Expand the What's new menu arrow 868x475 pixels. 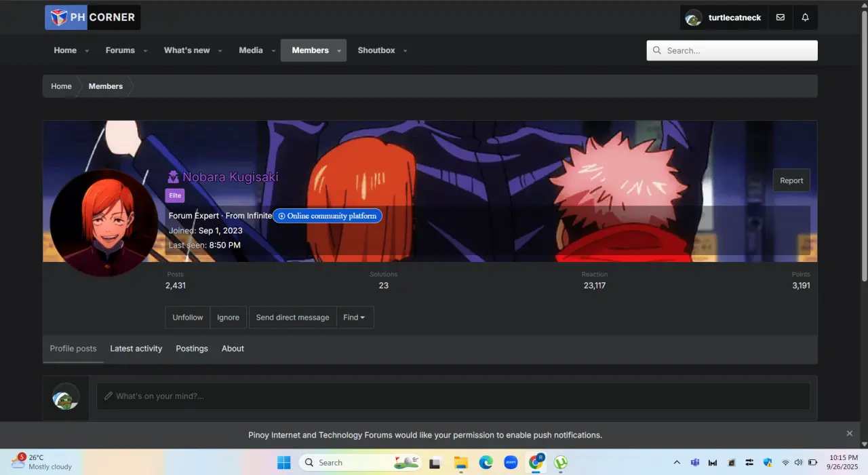pos(220,51)
